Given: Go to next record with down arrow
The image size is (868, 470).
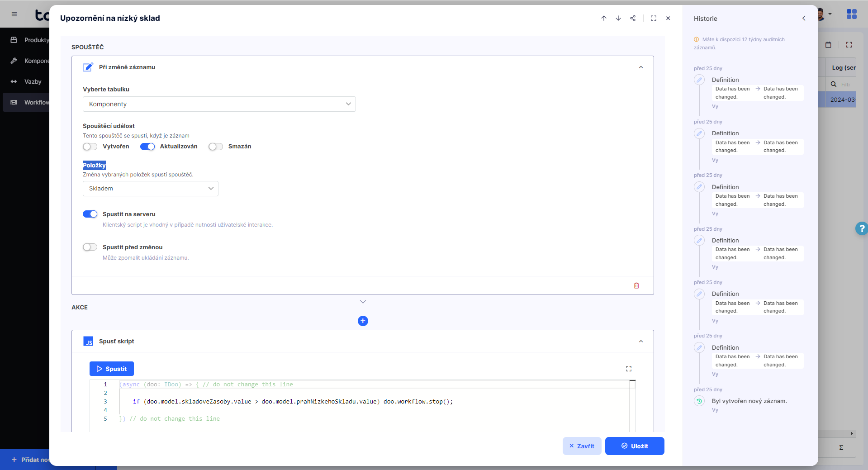Looking at the screenshot, I should pos(618,18).
